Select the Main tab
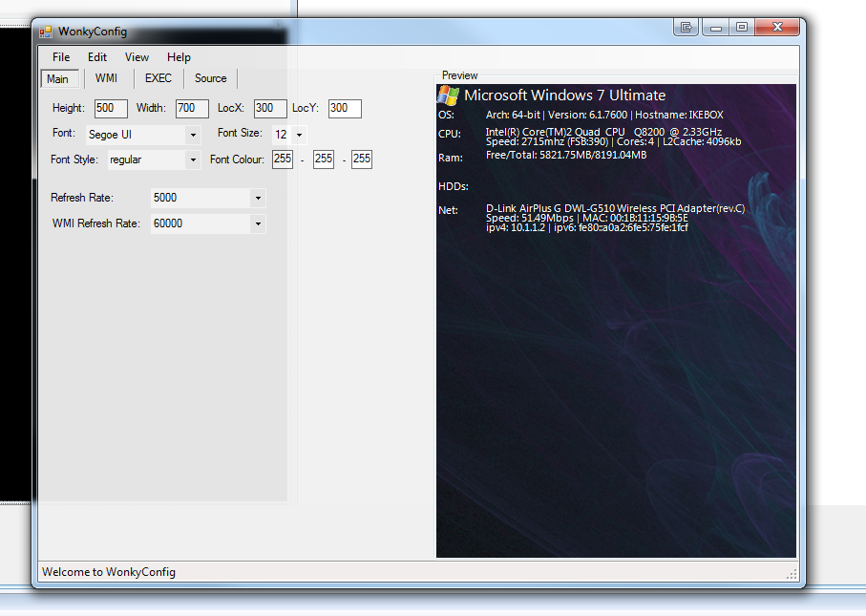The width and height of the screenshot is (866, 616). (x=59, y=78)
